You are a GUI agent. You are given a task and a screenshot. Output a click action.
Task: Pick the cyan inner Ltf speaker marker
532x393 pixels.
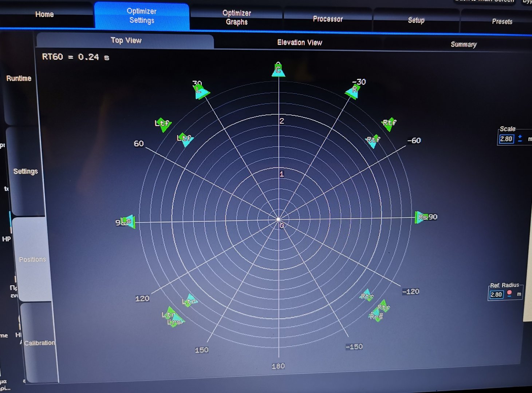[x=185, y=139]
